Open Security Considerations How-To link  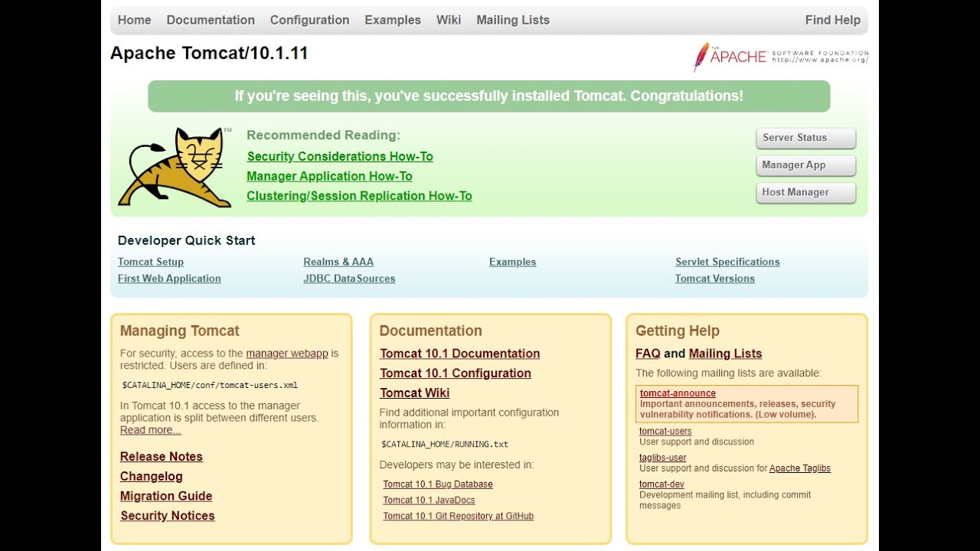[340, 156]
